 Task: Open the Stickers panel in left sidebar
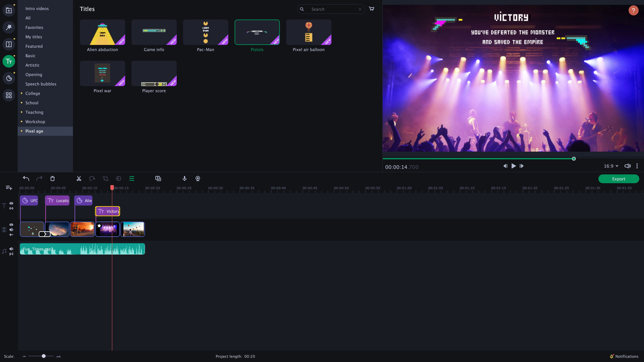9,78
